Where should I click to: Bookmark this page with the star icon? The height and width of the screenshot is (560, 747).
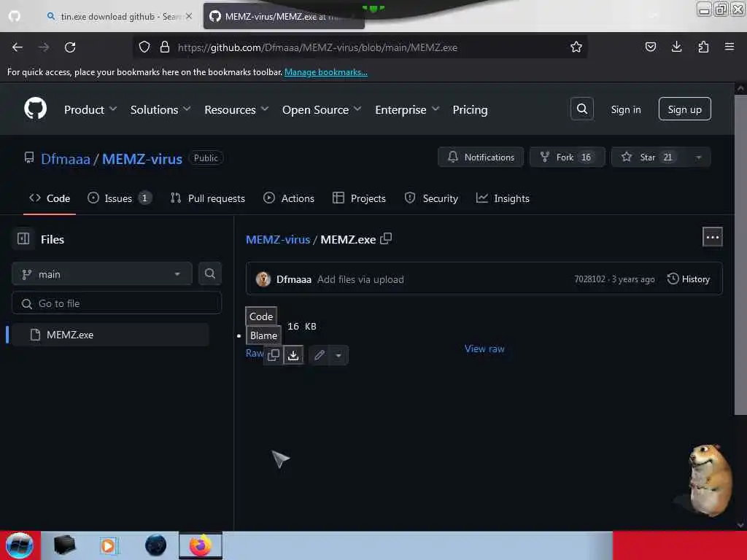coord(576,47)
